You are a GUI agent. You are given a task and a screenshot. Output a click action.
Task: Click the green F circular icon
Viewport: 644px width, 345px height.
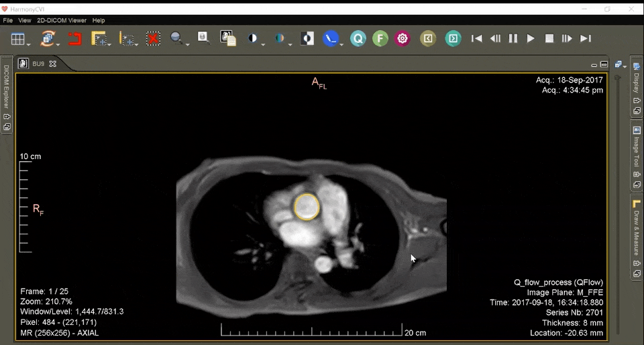click(x=380, y=39)
